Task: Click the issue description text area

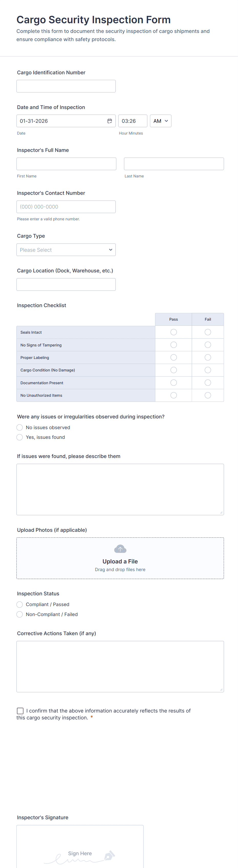Action: (x=120, y=489)
